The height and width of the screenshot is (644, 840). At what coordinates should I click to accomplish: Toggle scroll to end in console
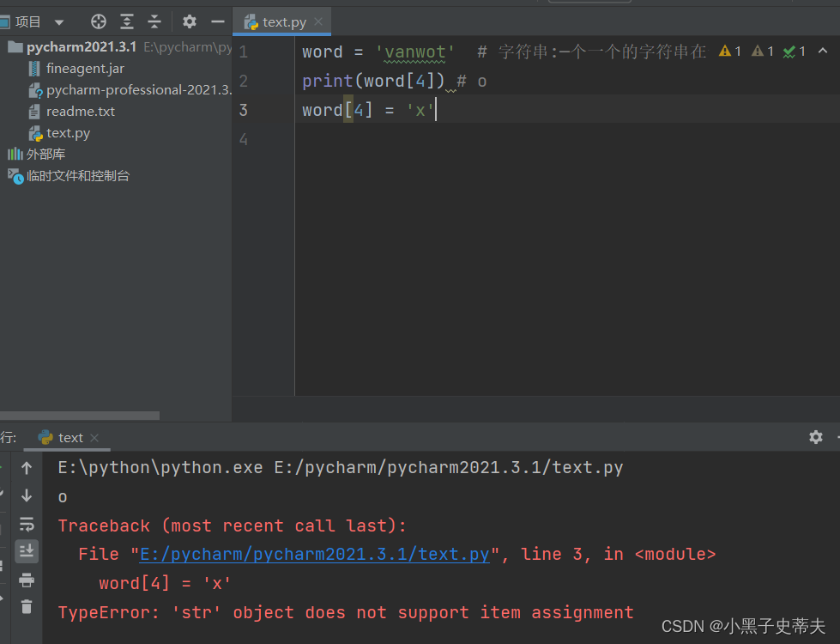[x=27, y=551]
